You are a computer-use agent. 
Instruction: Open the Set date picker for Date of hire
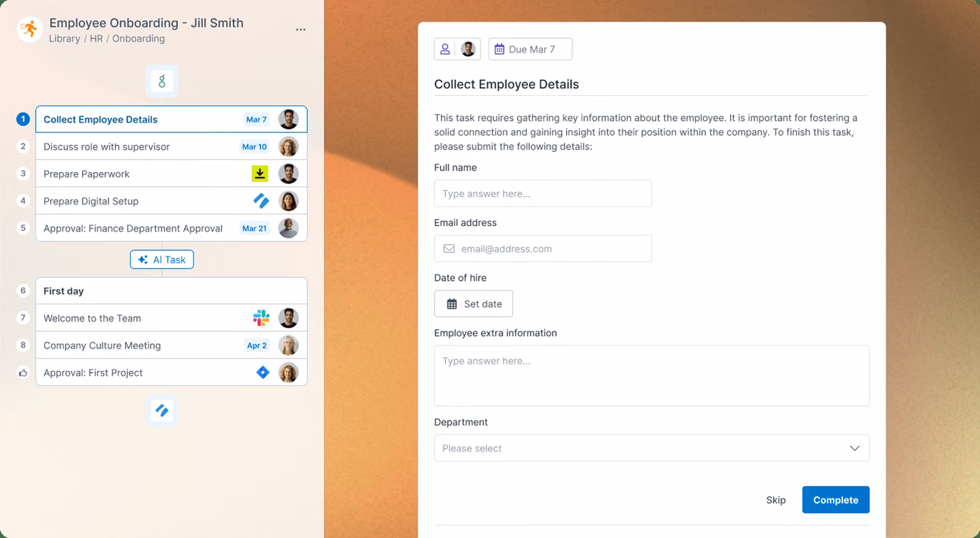pyautogui.click(x=473, y=304)
